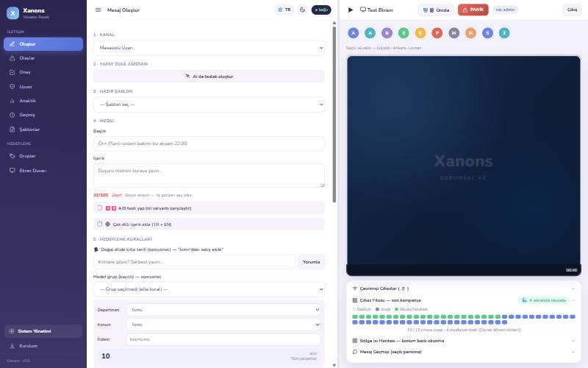Select the purple 'B' persona avatar
This screenshot has width=588, height=368.
[x=387, y=33]
